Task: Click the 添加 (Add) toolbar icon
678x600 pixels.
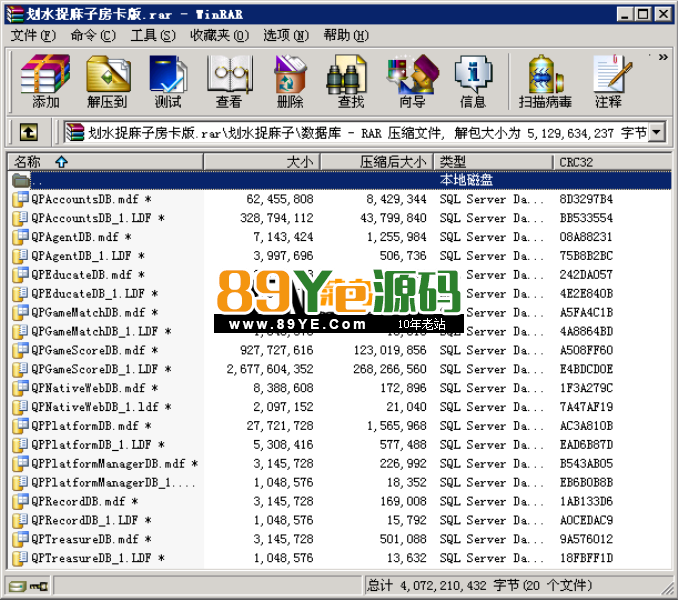Action: [x=45, y=81]
